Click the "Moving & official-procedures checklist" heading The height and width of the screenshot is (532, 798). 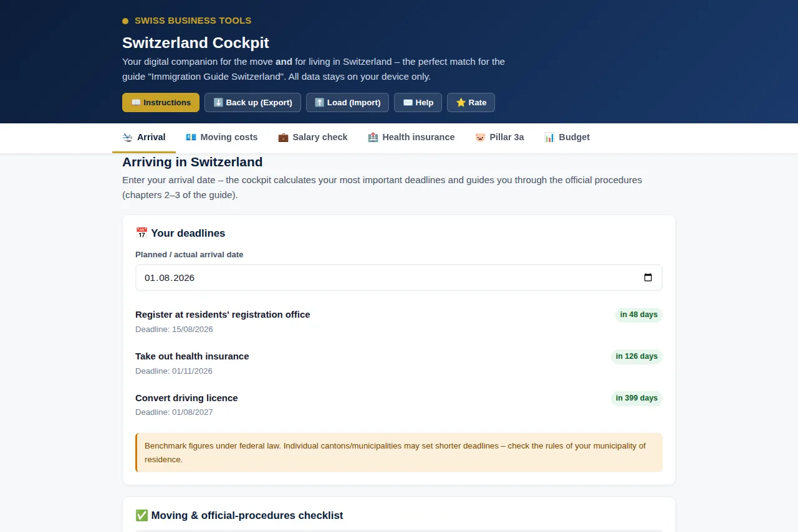[x=239, y=516]
